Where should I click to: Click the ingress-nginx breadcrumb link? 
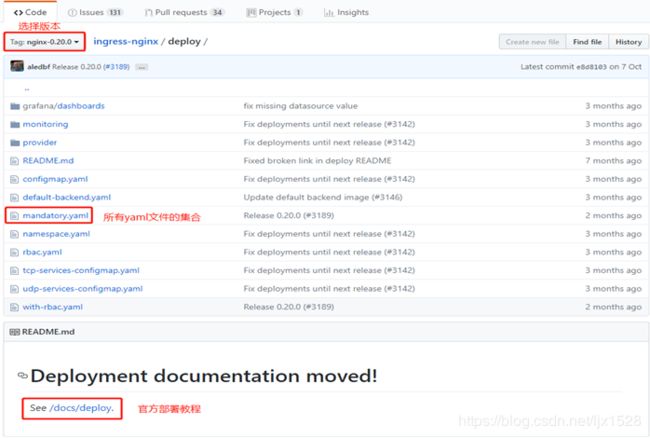[x=126, y=41]
